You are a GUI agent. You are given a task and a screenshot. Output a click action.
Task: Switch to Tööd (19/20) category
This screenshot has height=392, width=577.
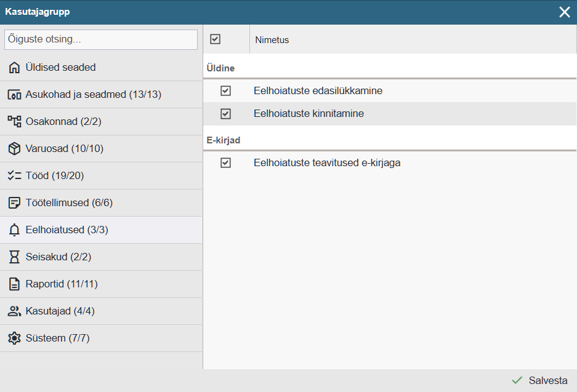54,176
